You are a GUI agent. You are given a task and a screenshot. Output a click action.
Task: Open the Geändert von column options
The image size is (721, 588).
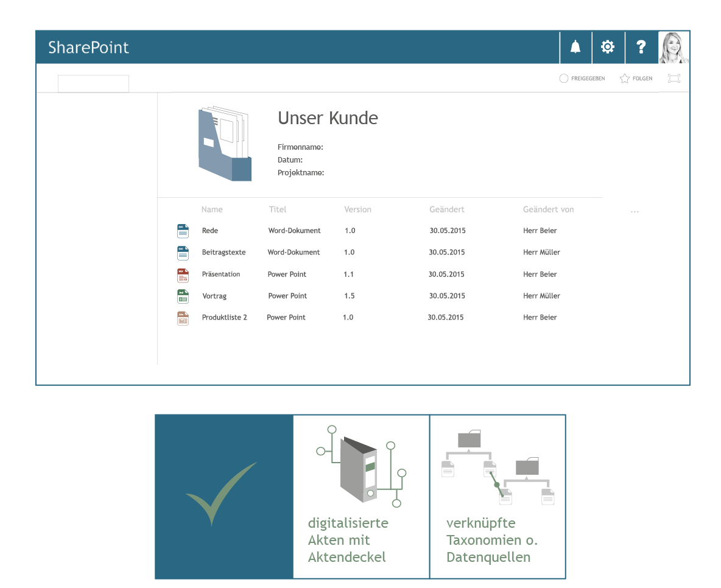(x=548, y=209)
